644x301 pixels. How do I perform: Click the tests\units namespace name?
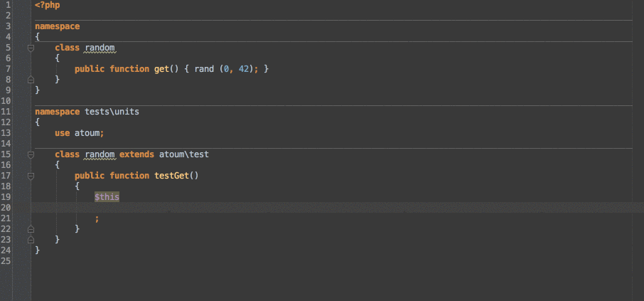click(x=112, y=112)
